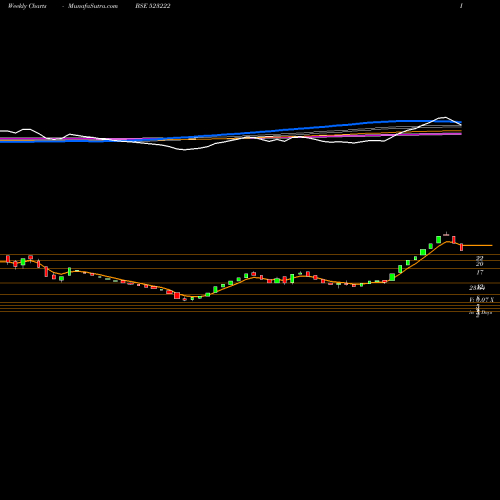Viewport: 500px width, 500px height.
Task: Click the price level label 17
Action: point(480,272)
